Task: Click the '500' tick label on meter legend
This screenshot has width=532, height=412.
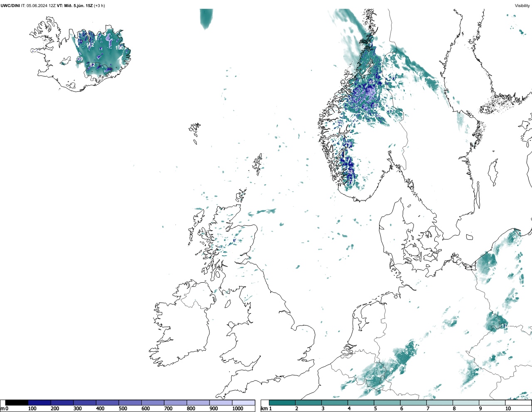Action: pyautogui.click(x=123, y=409)
